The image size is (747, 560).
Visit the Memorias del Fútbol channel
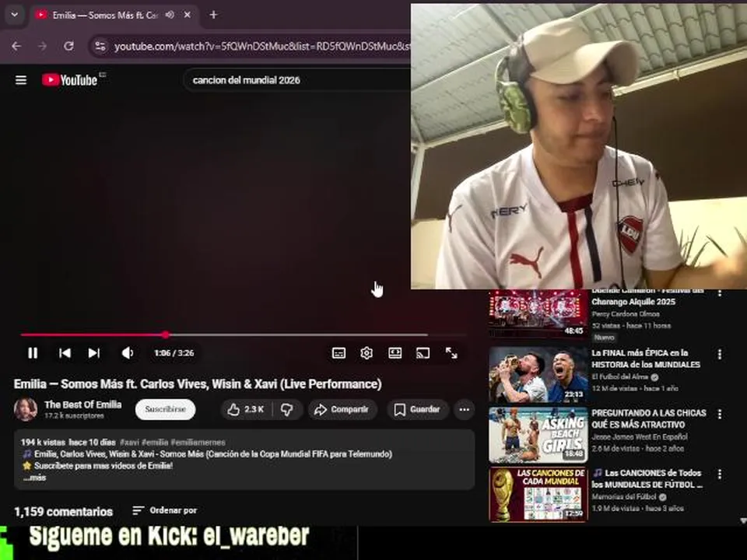point(624,497)
